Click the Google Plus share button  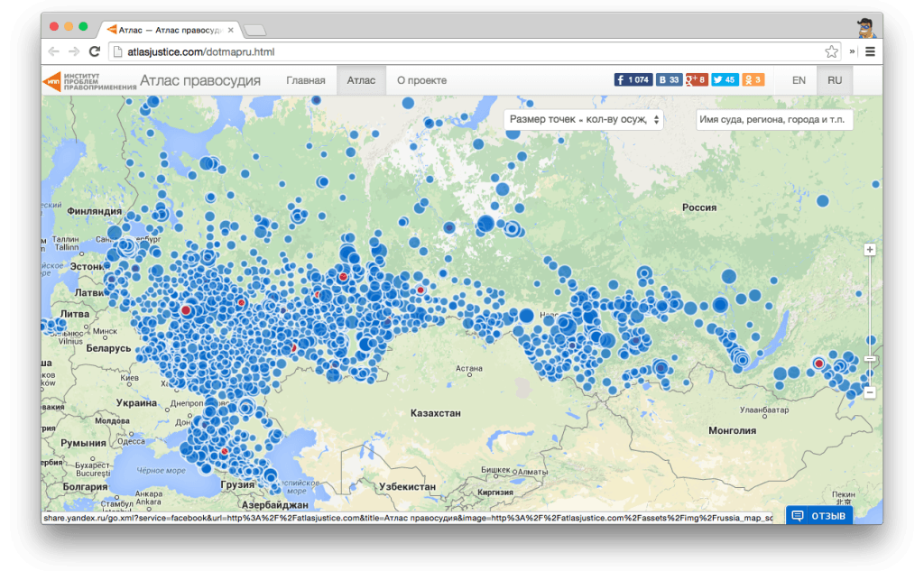(696, 80)
